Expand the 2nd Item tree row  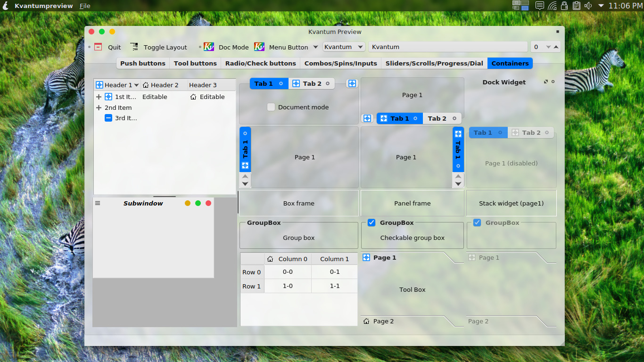click(99, 107)
